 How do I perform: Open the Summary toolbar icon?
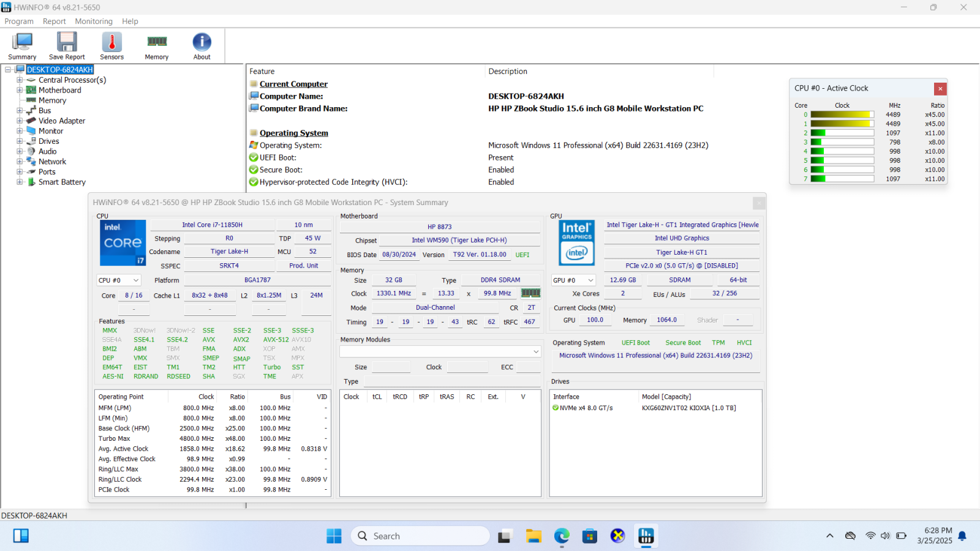[22, 47]
